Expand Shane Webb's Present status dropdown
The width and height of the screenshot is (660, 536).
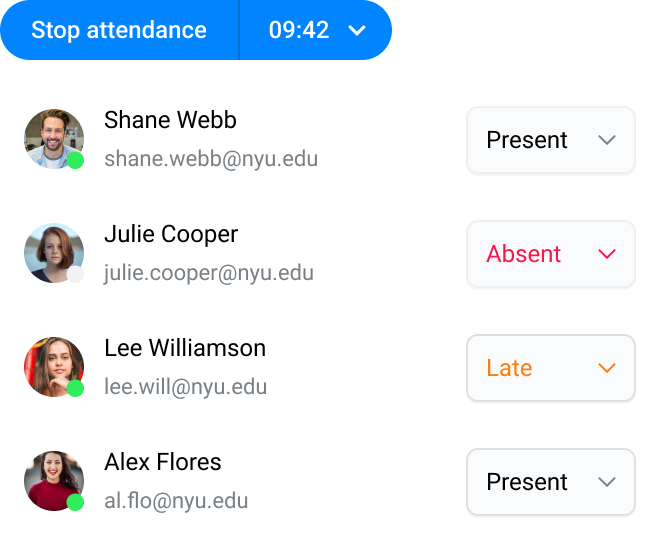tap(550, 140)
